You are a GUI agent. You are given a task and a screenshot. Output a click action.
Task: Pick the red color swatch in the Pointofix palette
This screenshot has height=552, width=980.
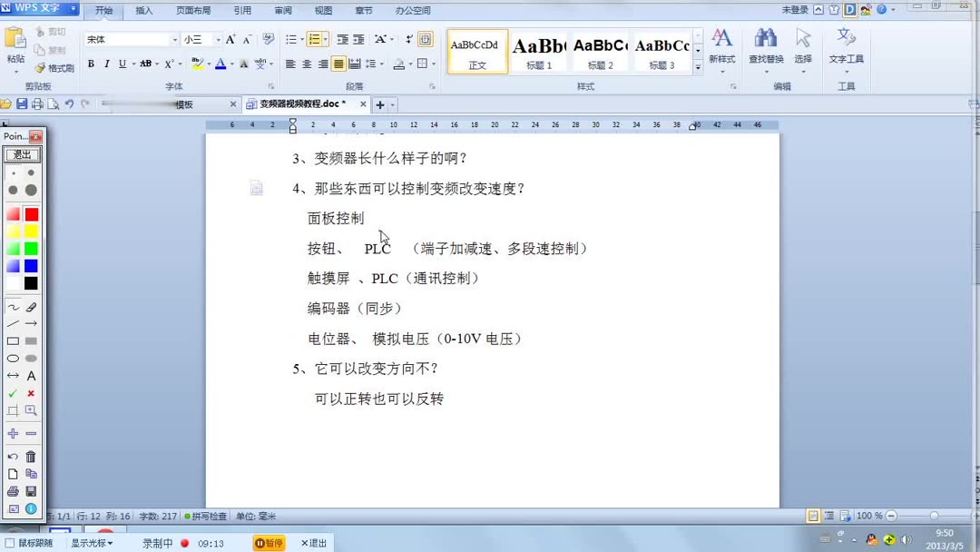coord(30,213)
